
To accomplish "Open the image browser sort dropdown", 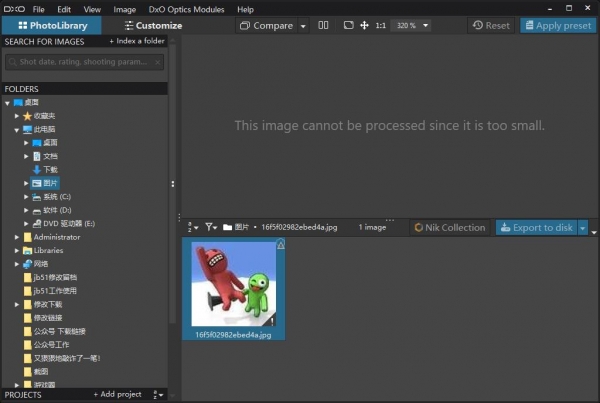I will (x=192, y=227).
